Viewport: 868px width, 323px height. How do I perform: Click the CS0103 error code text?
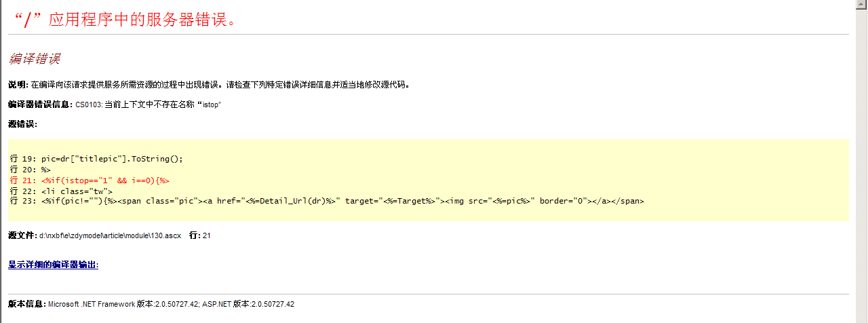pyautogui.click(x=88, y=105)
